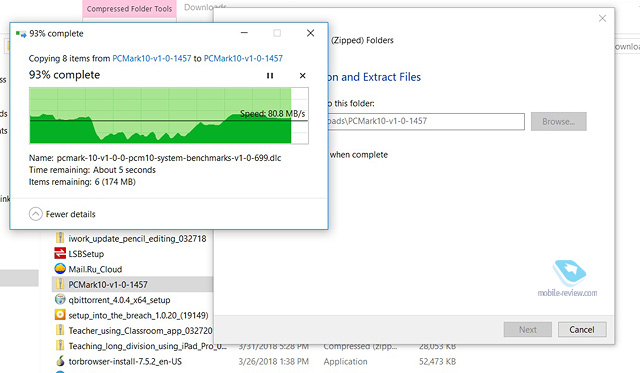Select the setup_into_the_breach installer icon
The height and width of the screenshot is (373, 640).
point(60,315)
